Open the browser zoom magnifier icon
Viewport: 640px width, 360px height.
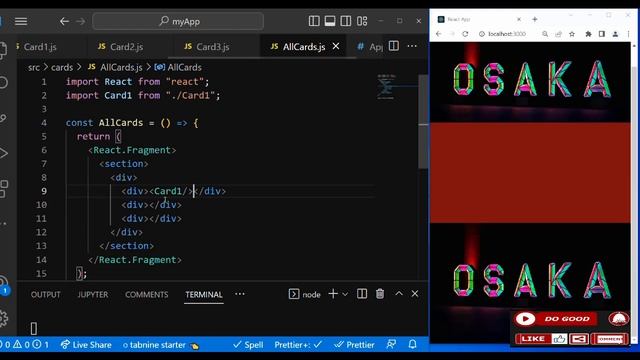pyautogui.click(x=545, y=34)
